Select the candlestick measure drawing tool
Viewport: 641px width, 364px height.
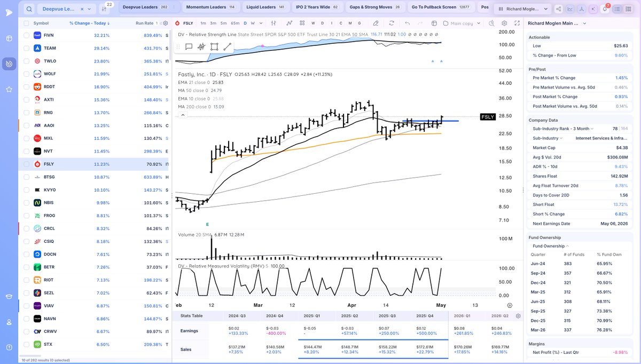(x=201, y=46)
